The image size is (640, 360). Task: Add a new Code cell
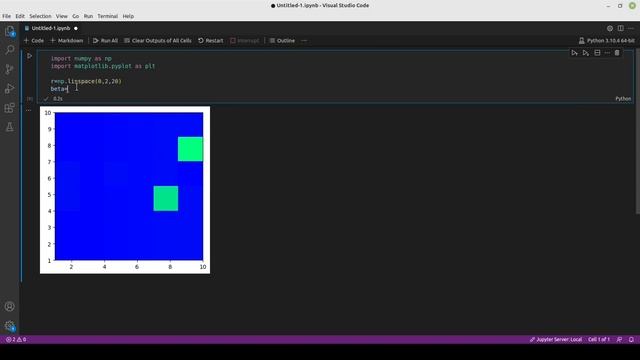pos(34,40)
